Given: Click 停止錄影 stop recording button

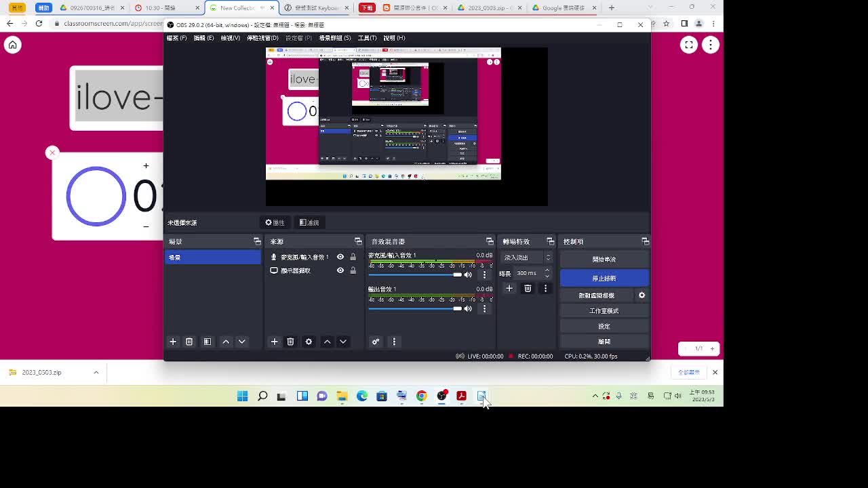Looking at the screenshot, I should pyautogui.click(x=604, y=279).
